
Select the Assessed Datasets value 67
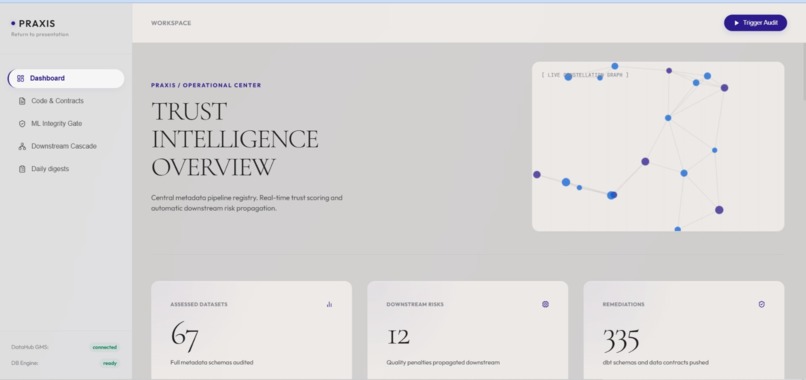185,337
